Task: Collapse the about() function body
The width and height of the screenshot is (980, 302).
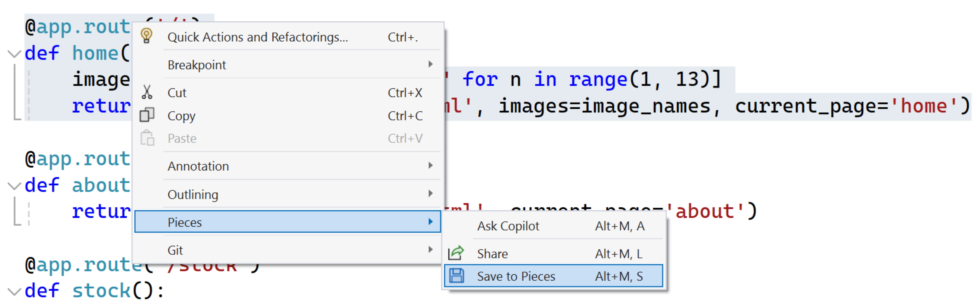Action: (x=14, y=185)
